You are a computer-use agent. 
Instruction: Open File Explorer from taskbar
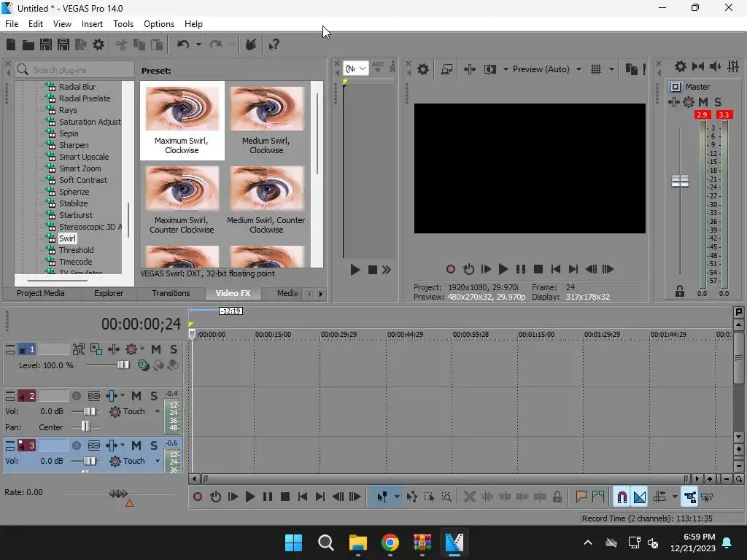[x=357, y=542]
